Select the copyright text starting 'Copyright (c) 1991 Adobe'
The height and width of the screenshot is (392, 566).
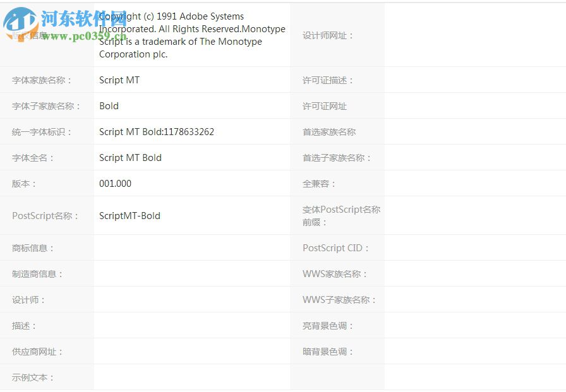coord(192,35)
